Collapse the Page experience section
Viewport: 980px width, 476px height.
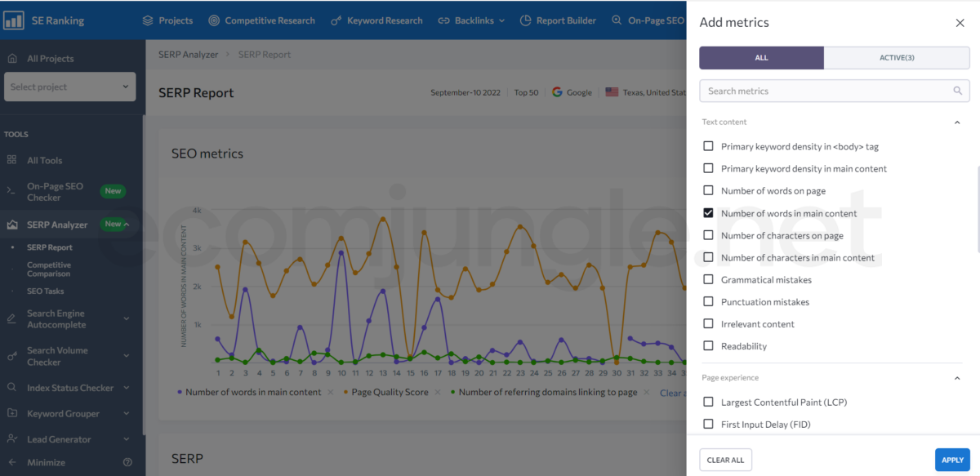click(x=957, y=378)
